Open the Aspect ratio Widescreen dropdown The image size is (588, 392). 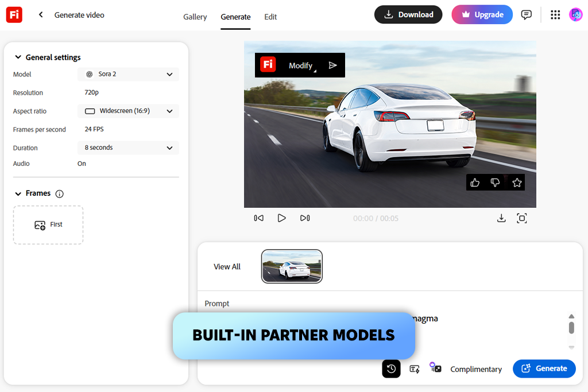point(128,111)
